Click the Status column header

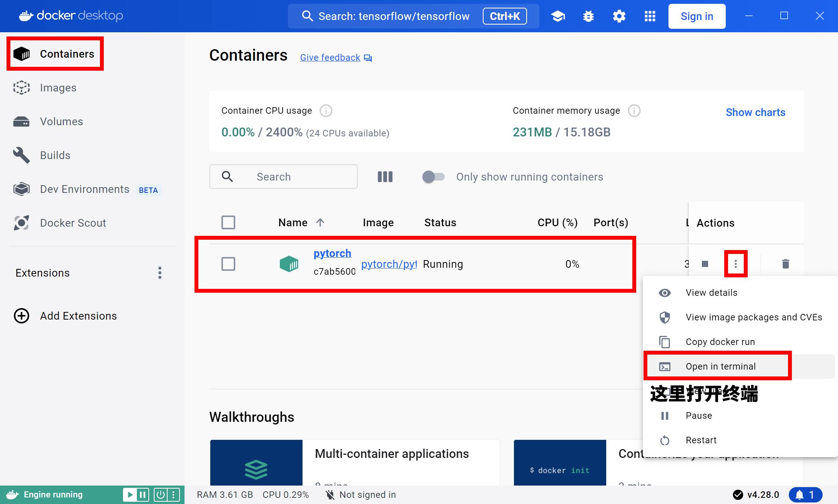coord(440,222)
